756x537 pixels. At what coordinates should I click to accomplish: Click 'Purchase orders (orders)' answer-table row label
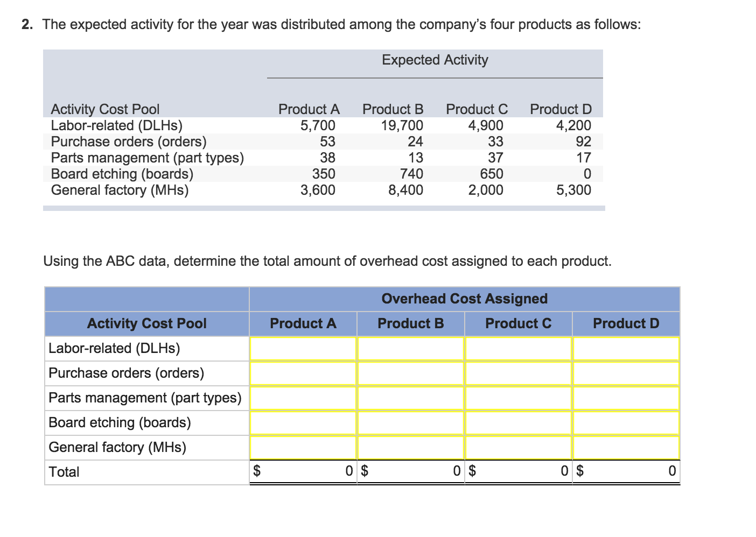127,373
